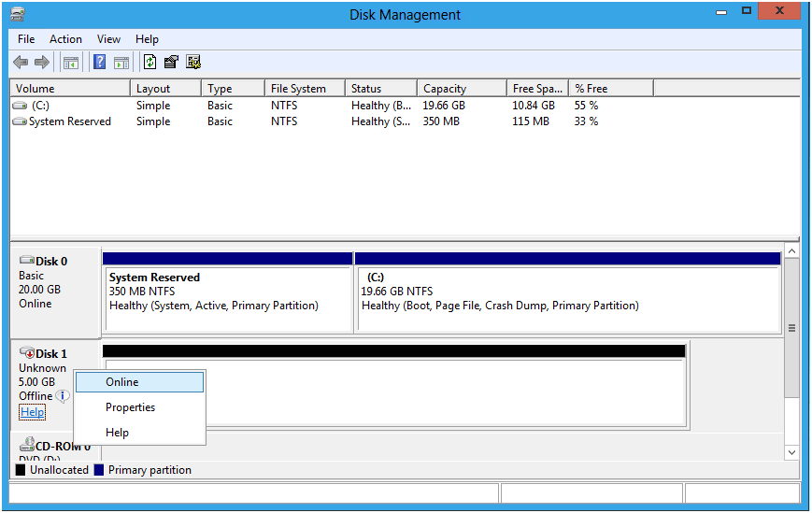Maximize the Disk Management window
Viewport: 812px width, 513px height.
pos(747,11)
